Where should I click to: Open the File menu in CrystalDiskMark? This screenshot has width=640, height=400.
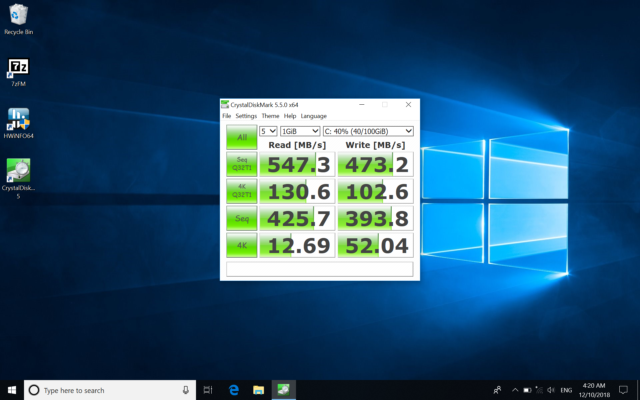pos(227,116)
